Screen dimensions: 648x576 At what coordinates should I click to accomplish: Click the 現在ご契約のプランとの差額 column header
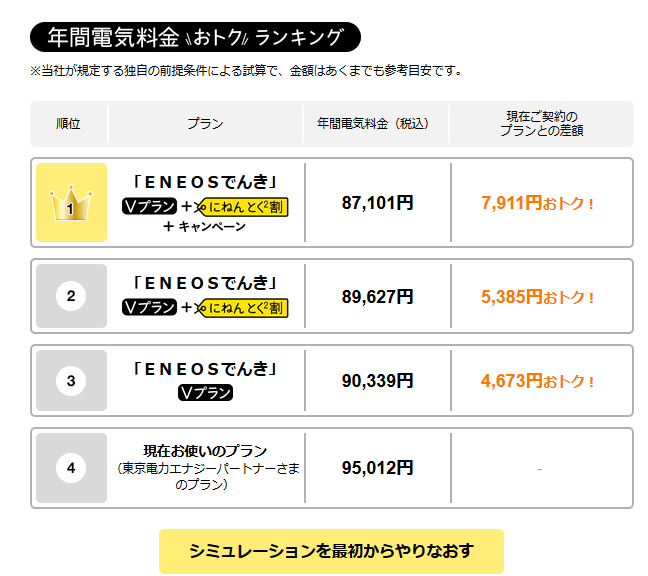click(541, 124)
